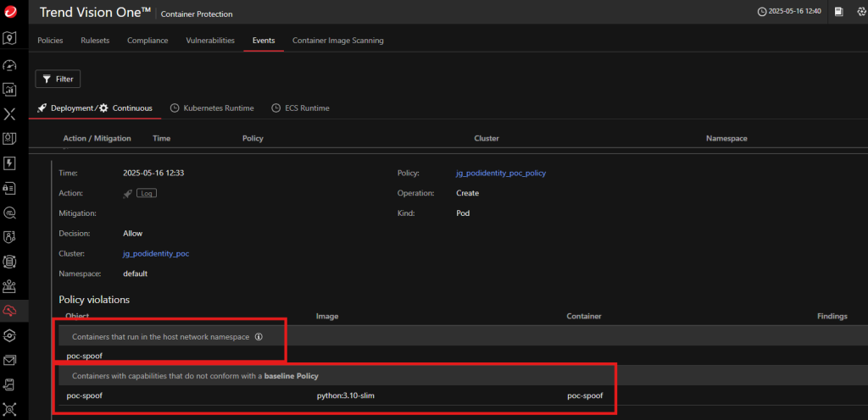
Task: Select the ECS Runtime tab
Action: (301, 108)
